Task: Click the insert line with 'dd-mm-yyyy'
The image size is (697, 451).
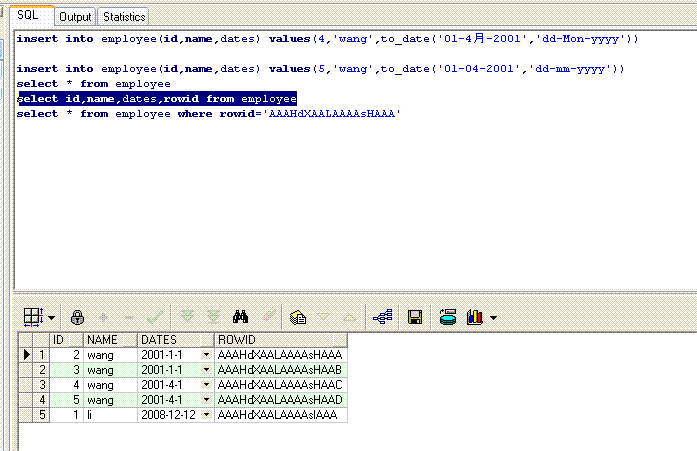Action: click(x=320, y=69)
